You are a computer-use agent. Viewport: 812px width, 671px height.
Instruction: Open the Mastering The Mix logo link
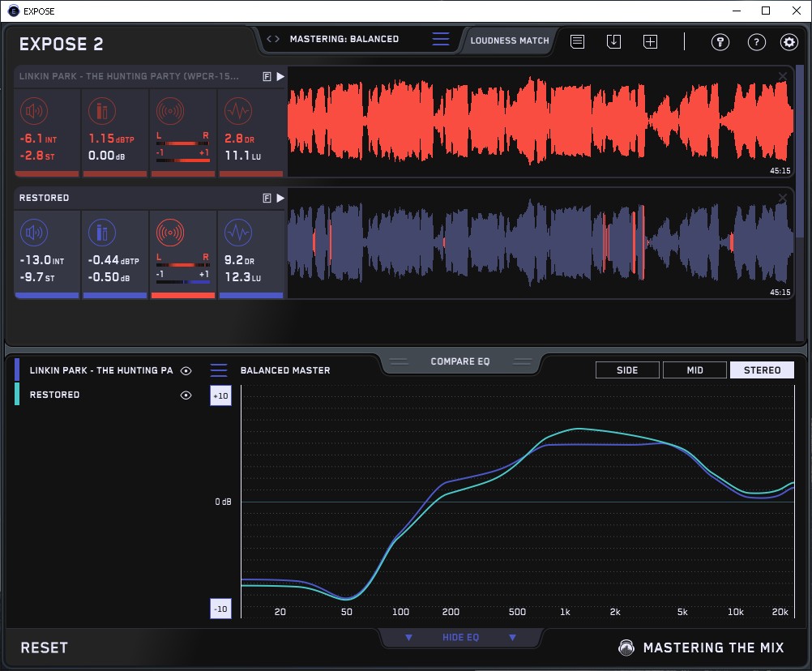click(702, 647)
